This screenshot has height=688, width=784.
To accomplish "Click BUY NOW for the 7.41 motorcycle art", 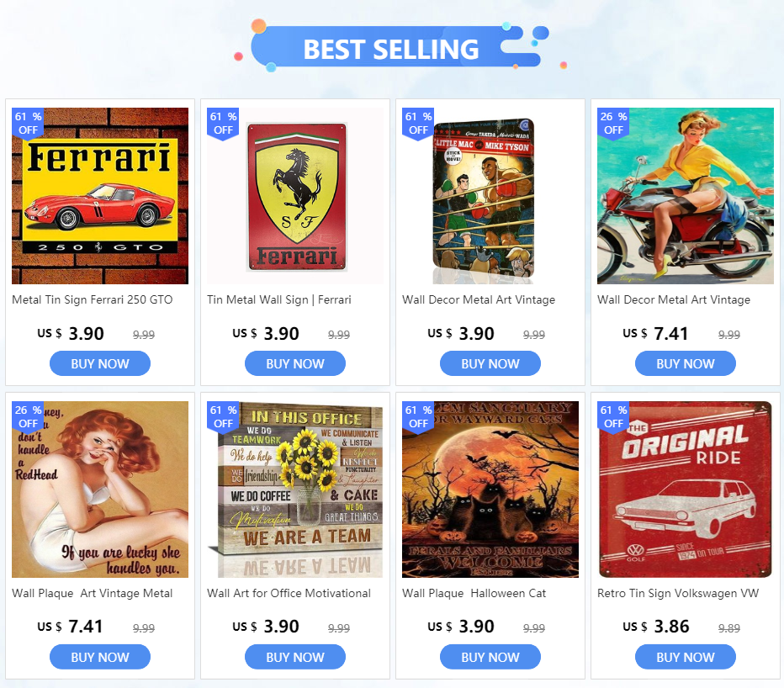I will coord(686,363).
